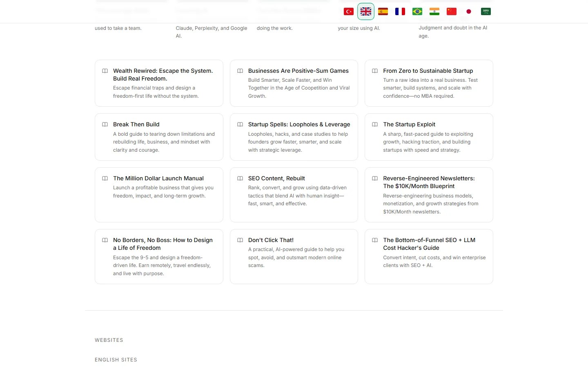588x368 pixels.
Task: Open Reverse-Engineered Newsletters: The $10K/Month Blueprint
Action: [x=429, y=195]
